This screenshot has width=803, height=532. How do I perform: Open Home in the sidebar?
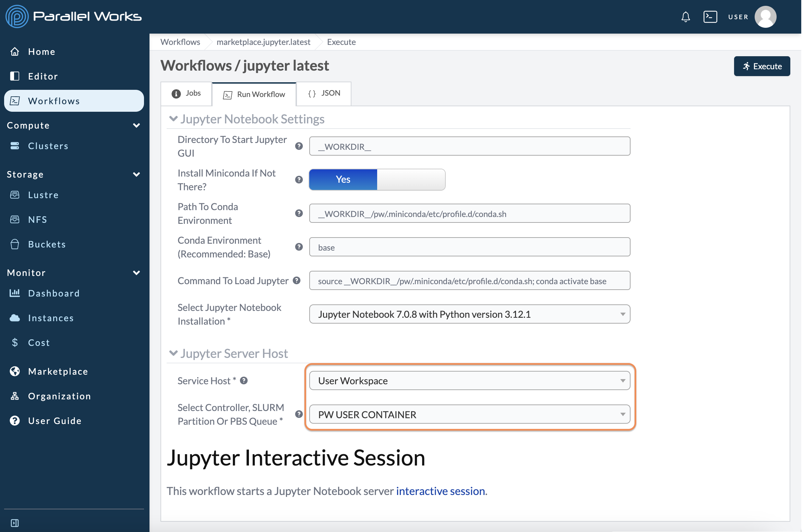[x=74, y=52]
